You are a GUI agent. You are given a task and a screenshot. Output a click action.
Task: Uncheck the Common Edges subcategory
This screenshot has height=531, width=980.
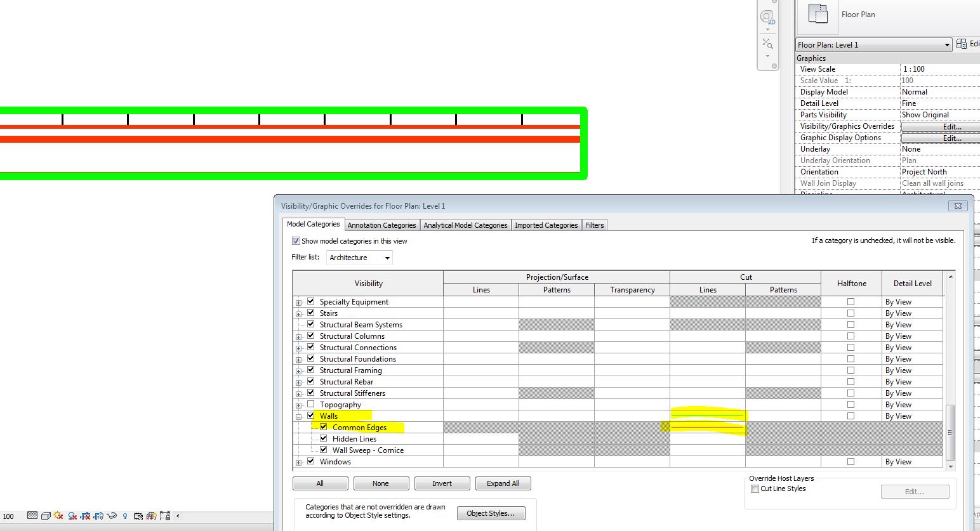coord(323,427)
